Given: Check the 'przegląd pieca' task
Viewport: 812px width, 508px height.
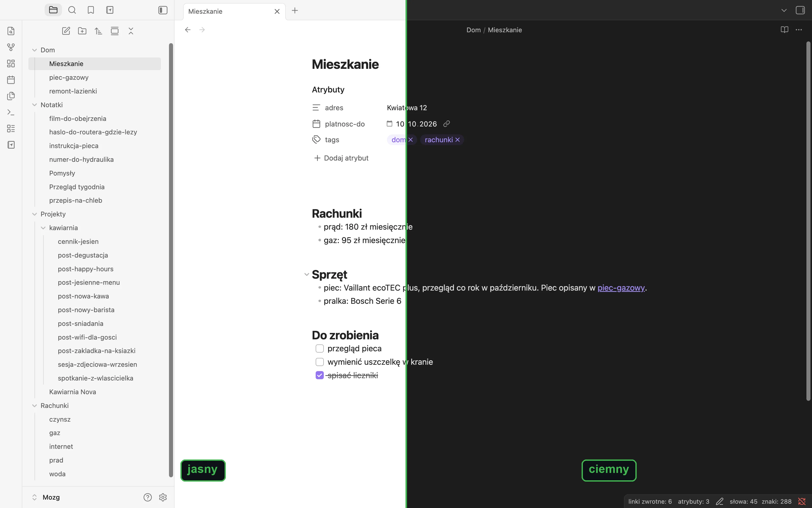Looking at the screenshot, I should pos(319,348).
